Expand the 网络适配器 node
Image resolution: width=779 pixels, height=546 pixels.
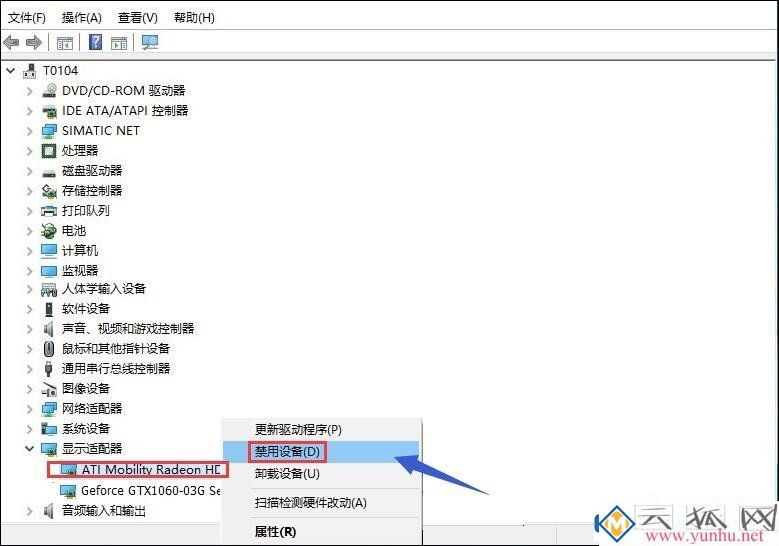tap(29, 409)
